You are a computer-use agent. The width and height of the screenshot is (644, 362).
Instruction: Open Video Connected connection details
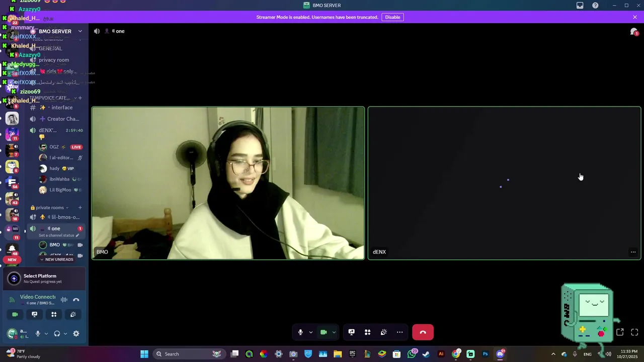(38, 300)
